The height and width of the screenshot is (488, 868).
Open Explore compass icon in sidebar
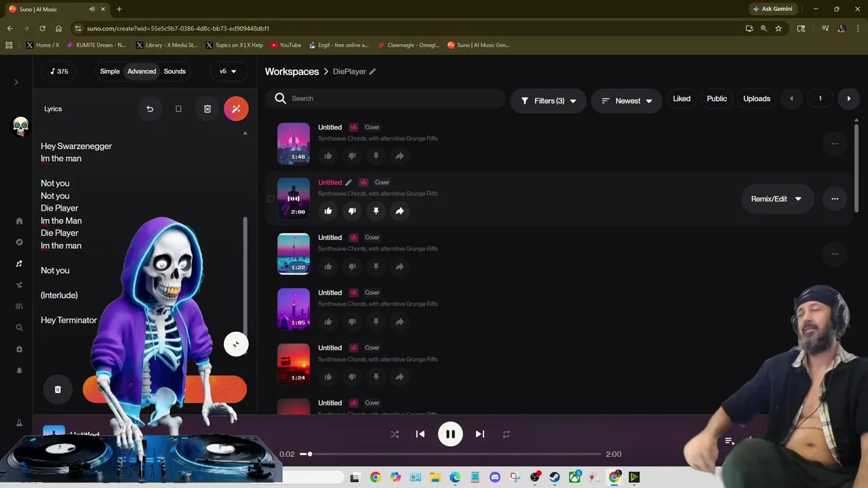pyautogui.click(x=19, y=242)
